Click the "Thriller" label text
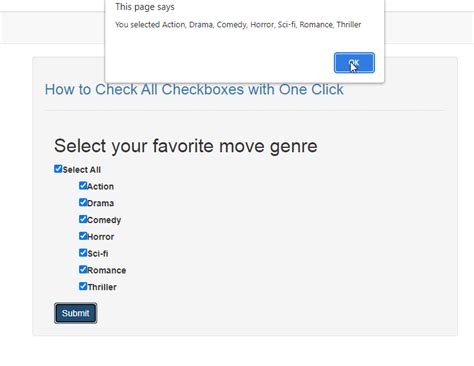Image resolution: width=474 pixels, height=366 pixels. (102, 287)
